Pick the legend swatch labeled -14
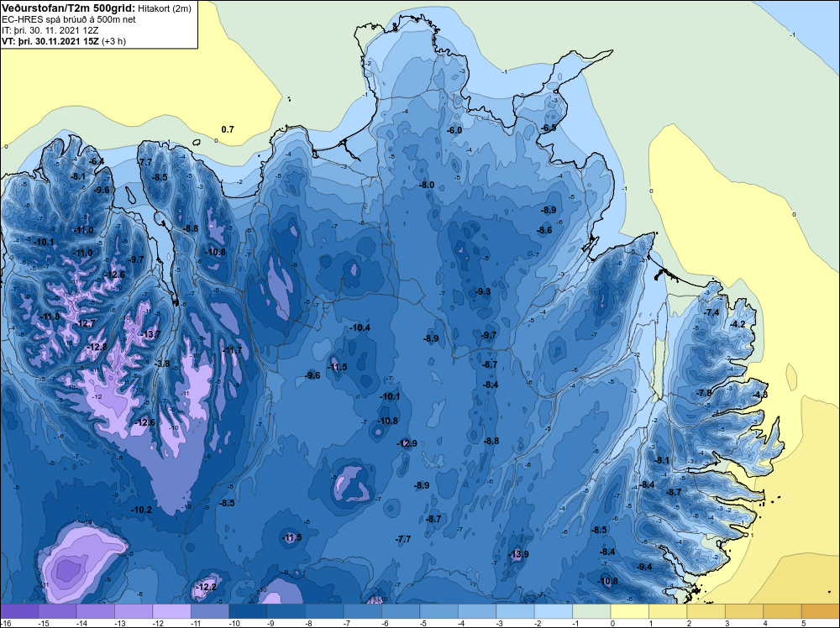The width and height of the screenshot is (840, 628). click(96, 611)
